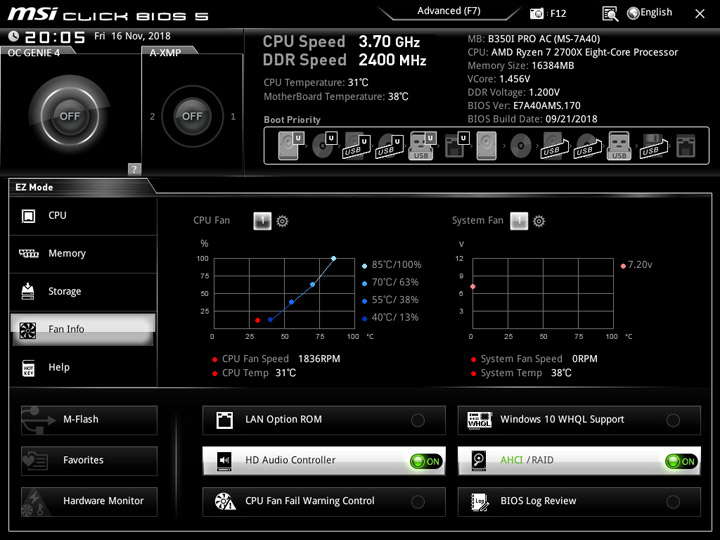Select CPU Fan number 1 button
This screenshot has width=720, height=540.
pyautogui.click(x=262, y=221)
